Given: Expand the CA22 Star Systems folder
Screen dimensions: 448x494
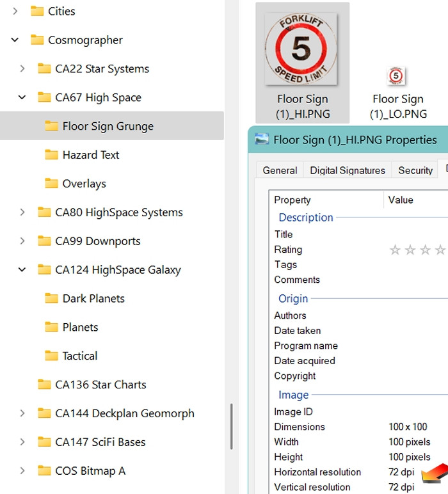Looking at the screenshot, I should click(22, 69).
